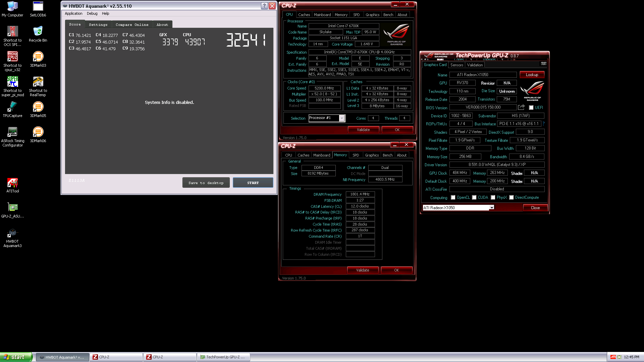644x362 pixels.
Task: Click Core Speed value 5200.0 MHz
Action: pyautogui.click(x=324, y=88)
